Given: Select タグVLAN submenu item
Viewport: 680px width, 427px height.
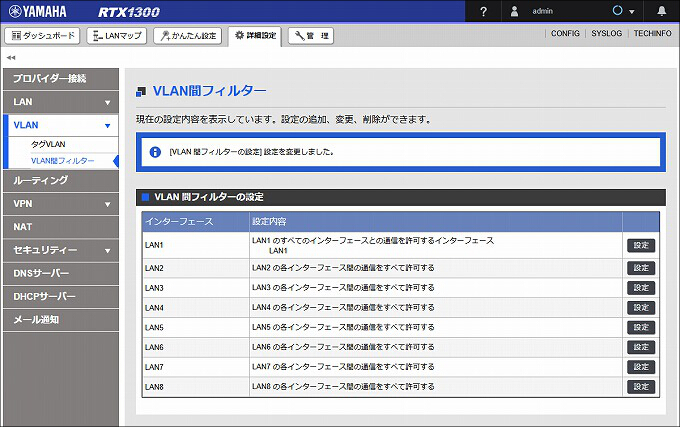Looking at the screenshot, I should pos(48,144).
